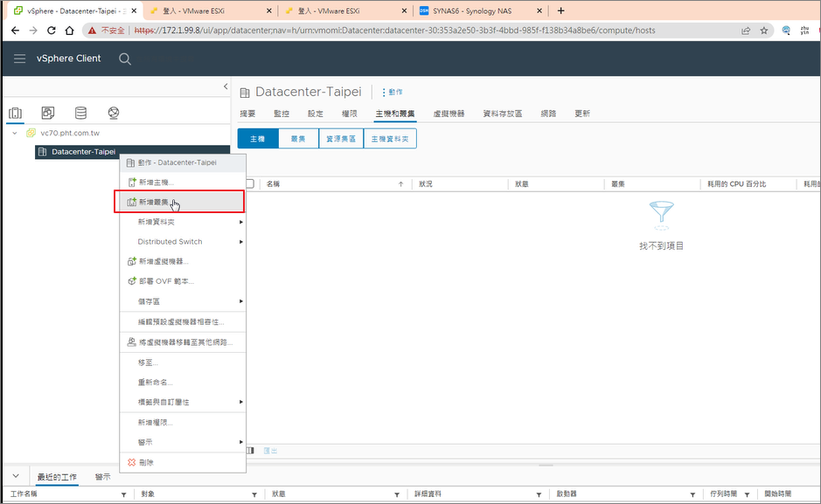Click the vSphere Client search magnifier
This screenshot has width=821, height=504.
[125, 59]
